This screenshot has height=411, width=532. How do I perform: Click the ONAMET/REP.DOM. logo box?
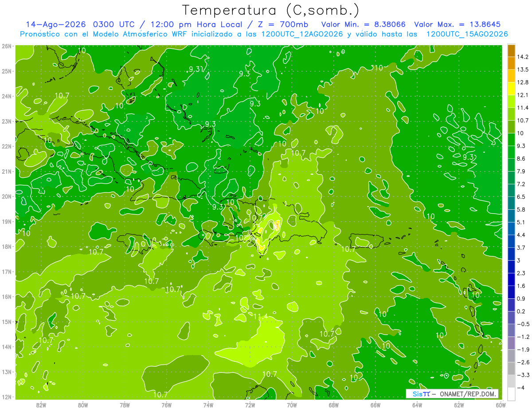click(452, 394)
